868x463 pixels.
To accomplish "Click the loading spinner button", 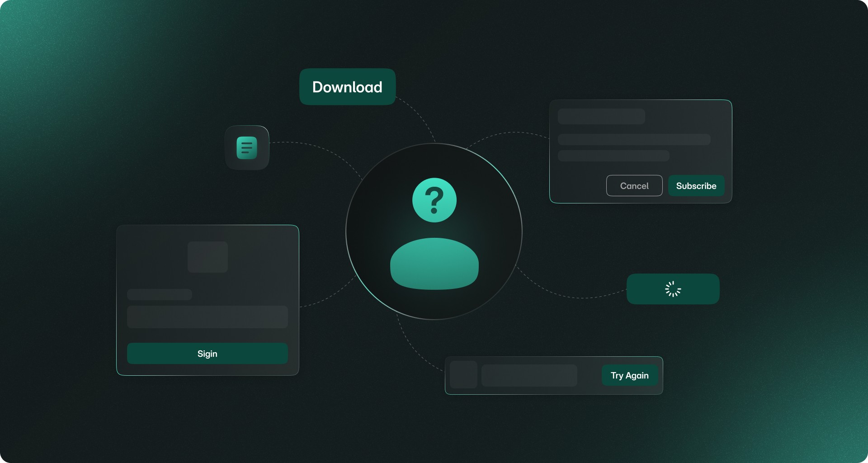I will (x=673, y=289).
